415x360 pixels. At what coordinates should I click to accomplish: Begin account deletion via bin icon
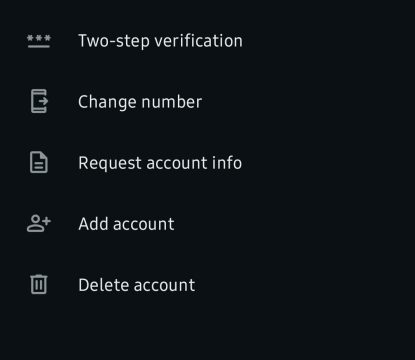pyautogui.click(x=39, y=284)
